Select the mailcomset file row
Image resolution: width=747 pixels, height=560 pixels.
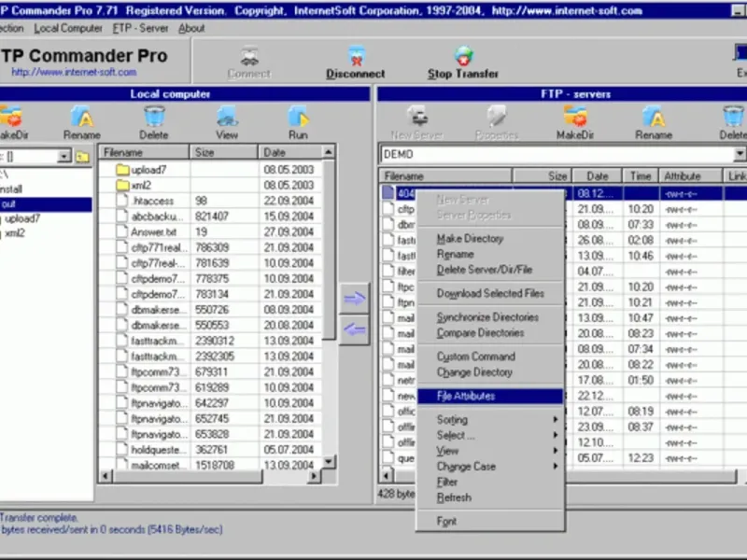pos(210,465)
